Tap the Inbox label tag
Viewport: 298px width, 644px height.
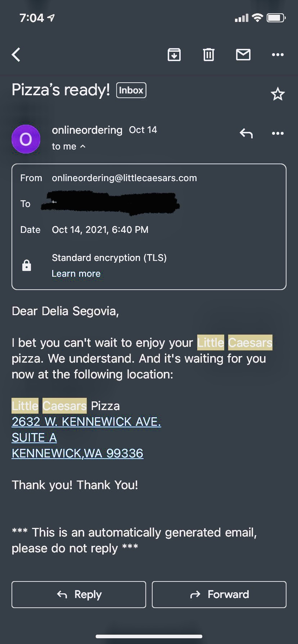[x=131, y=90]
